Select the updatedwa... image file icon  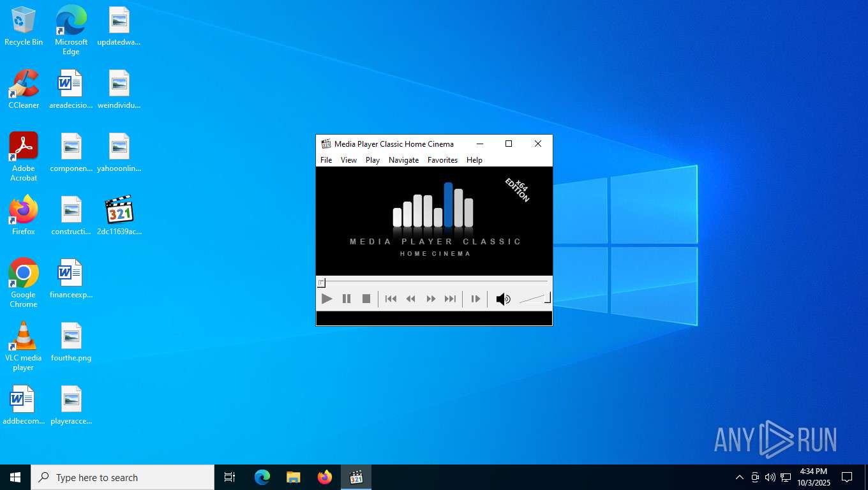click(119, 26)
